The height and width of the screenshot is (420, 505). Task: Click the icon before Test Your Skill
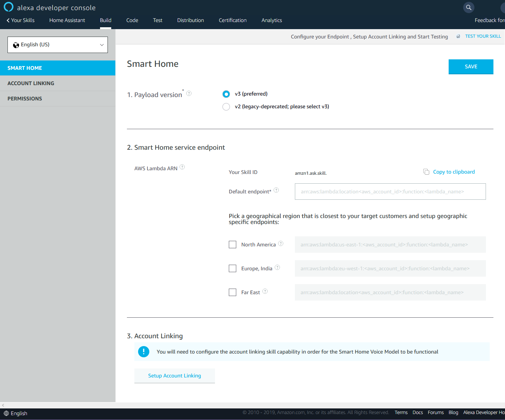coord(458,36)
